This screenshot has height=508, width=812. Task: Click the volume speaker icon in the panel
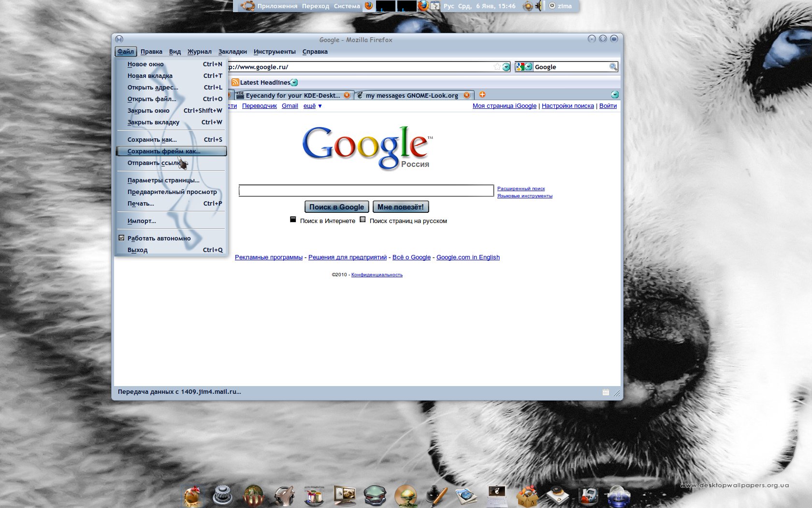(538, 6)
